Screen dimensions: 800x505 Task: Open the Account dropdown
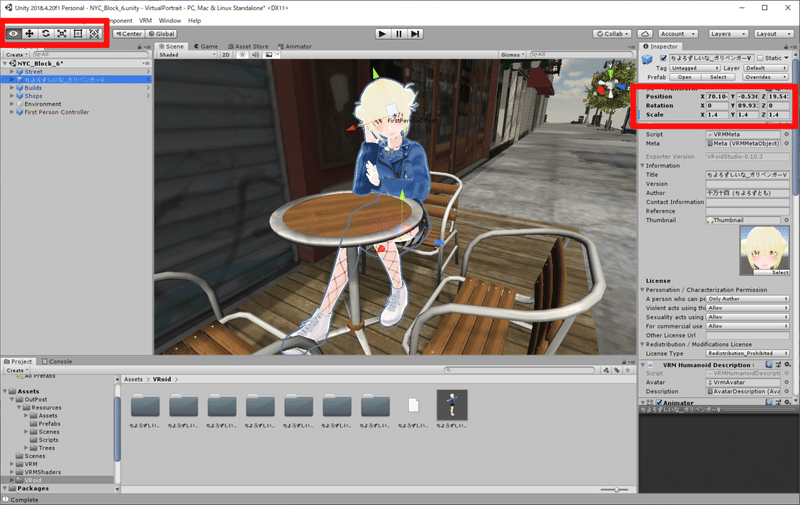(678, 34)
